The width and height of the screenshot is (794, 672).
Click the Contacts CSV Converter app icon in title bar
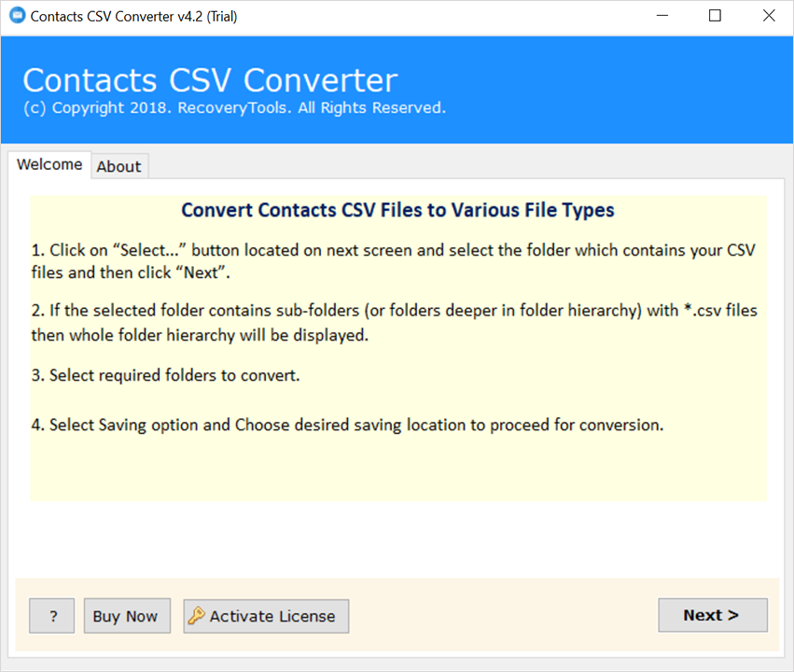[17, 16]
